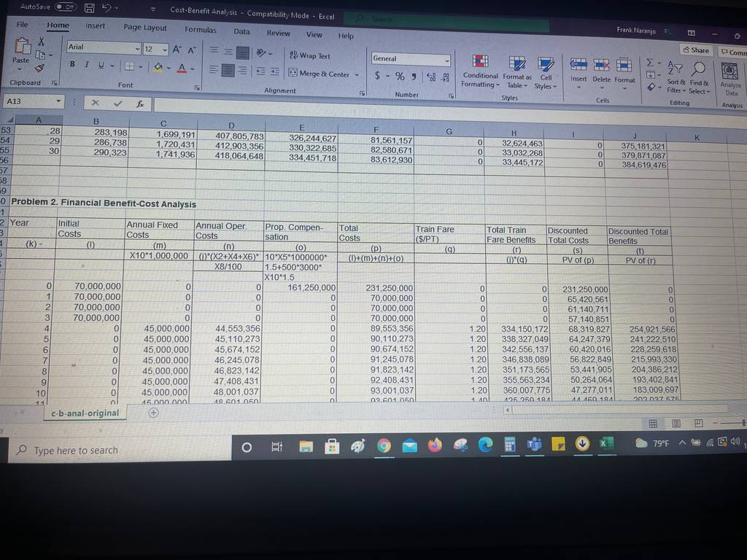Open the File menu
The image size is (747, 560).
(x=22, y=24)
